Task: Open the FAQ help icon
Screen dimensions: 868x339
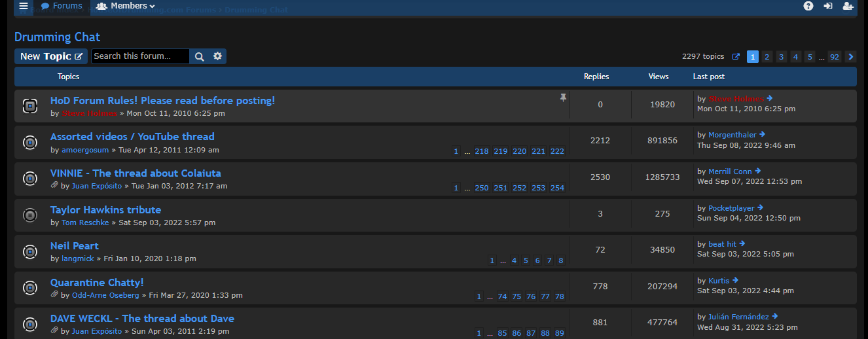Action: tap(808, 6)
